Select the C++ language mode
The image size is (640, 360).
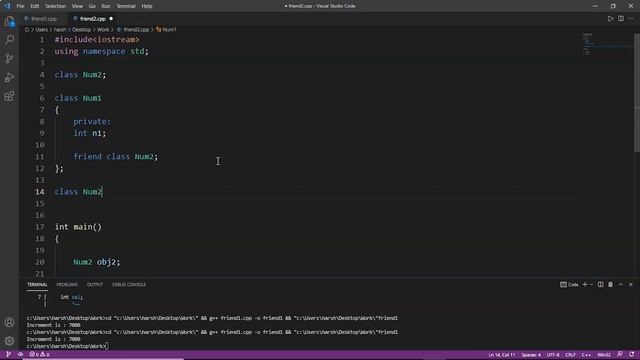[x=586, y=355]
